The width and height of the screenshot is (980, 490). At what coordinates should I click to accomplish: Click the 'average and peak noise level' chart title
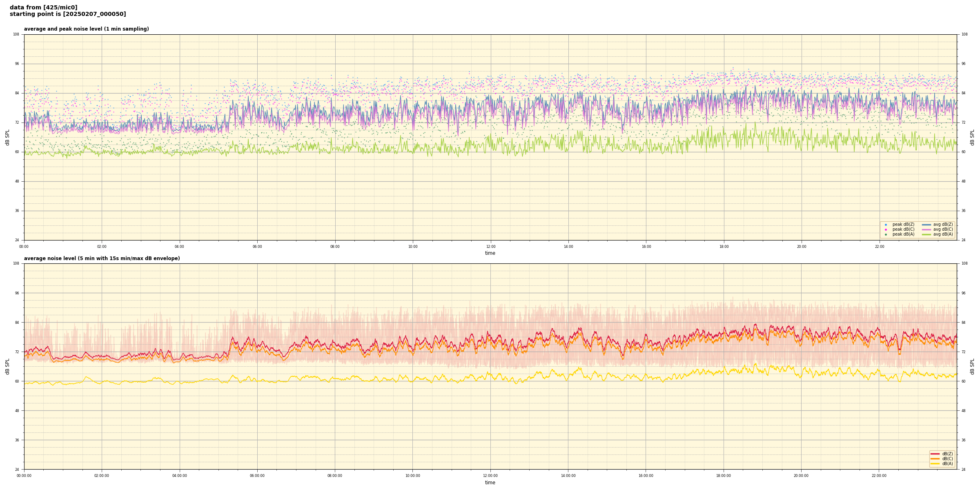click(x=86, y=29)
